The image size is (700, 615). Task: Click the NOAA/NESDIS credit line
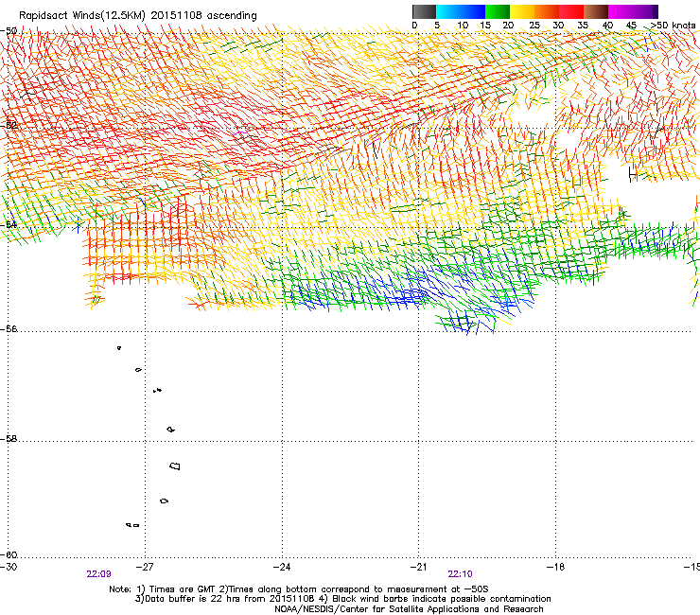click(409, 609)
